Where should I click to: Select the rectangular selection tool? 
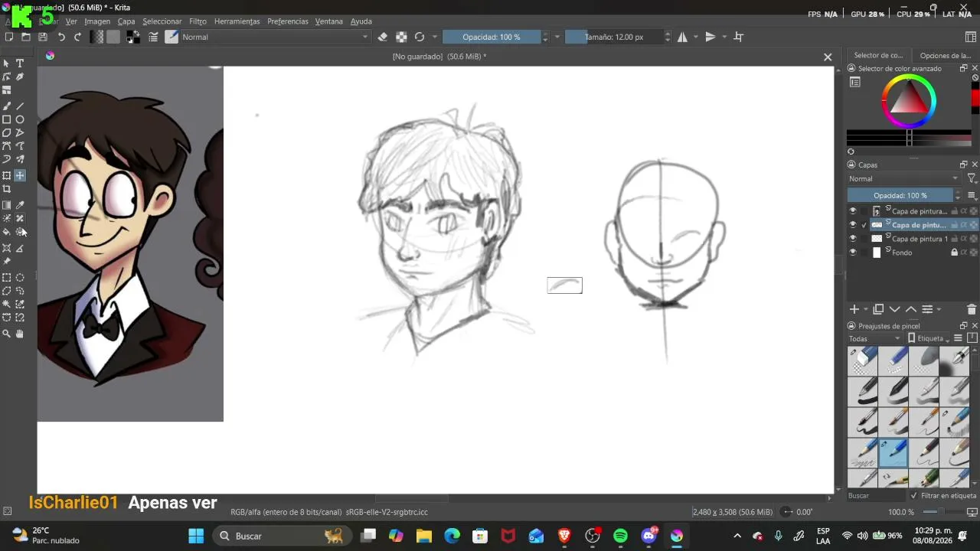click(7, 278)
